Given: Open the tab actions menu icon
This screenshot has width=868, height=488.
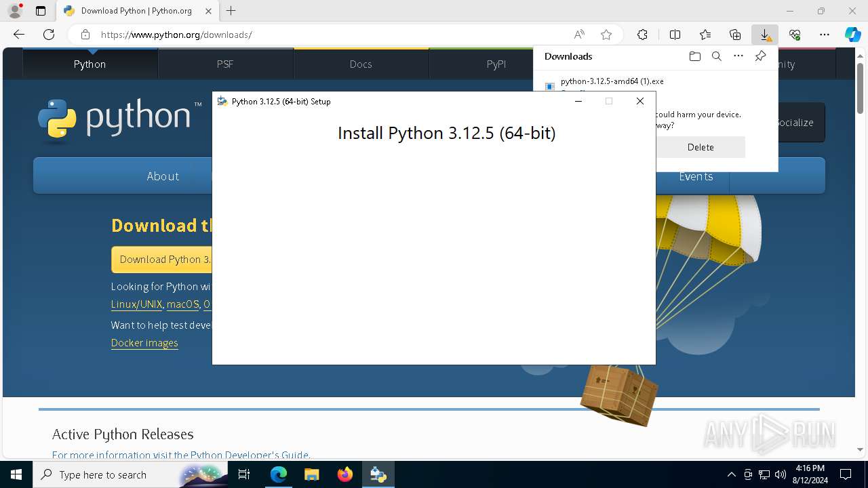Looking at the screenshot, I should point(41,11).
